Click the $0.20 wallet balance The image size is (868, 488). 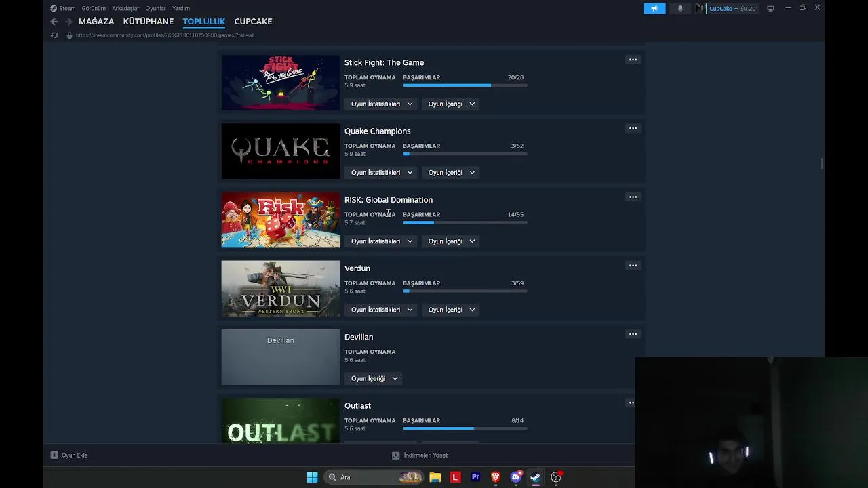748,9
